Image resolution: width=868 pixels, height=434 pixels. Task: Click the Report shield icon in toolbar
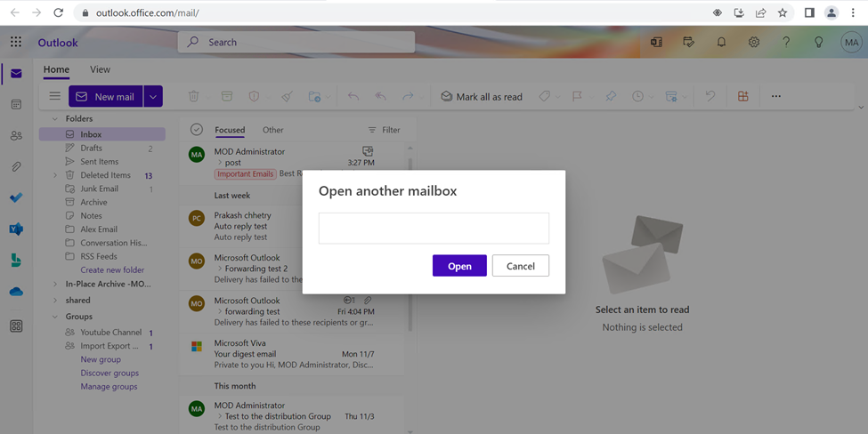click(x=254, y=96)
